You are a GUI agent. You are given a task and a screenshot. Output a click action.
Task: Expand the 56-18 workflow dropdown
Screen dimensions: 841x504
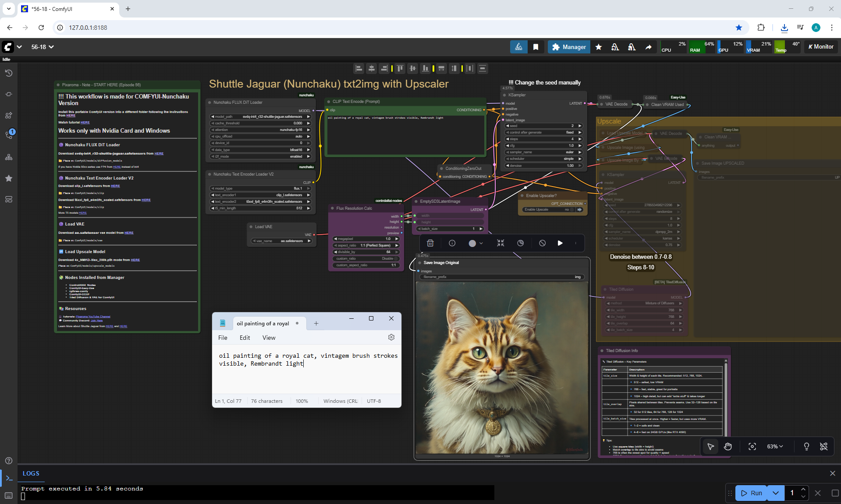(x=43, y=47)
